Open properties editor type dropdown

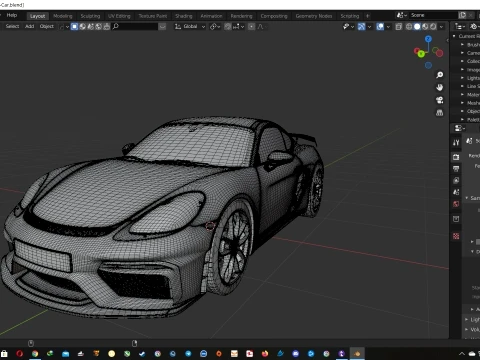460,128
